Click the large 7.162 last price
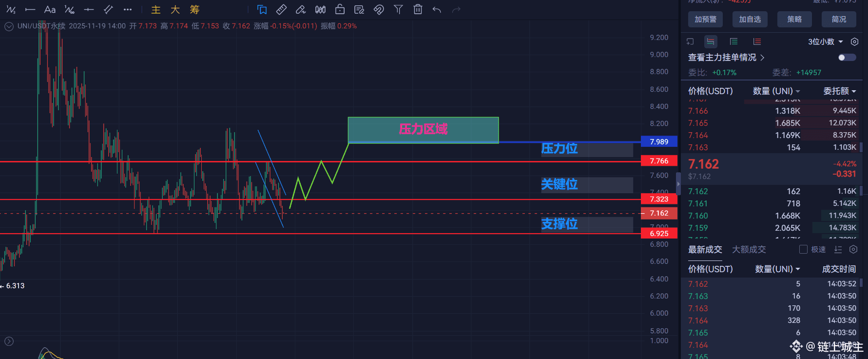Viewport: 868px width, 359px height. point(703,164)
